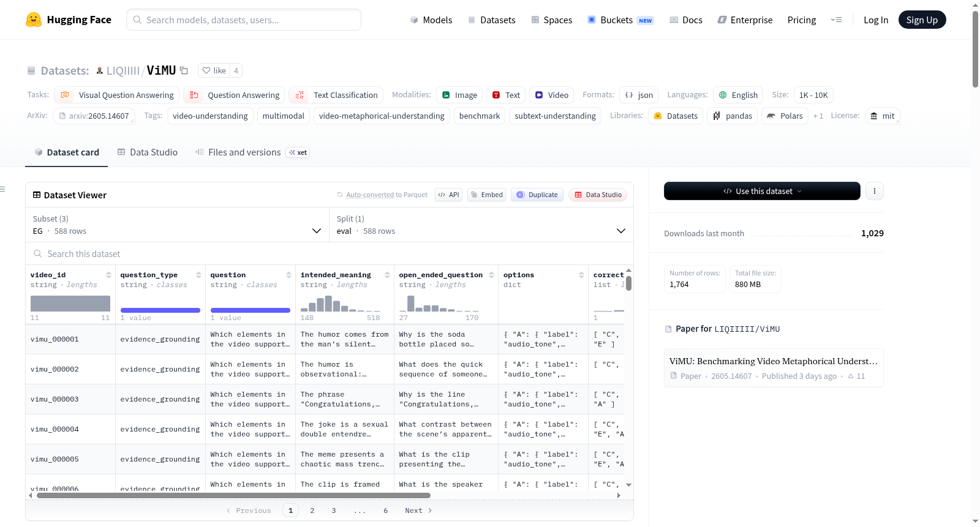Click the arxiv:2605.14607 tag
This screenshot has width=980, height=527.
[x=94, y=116]
